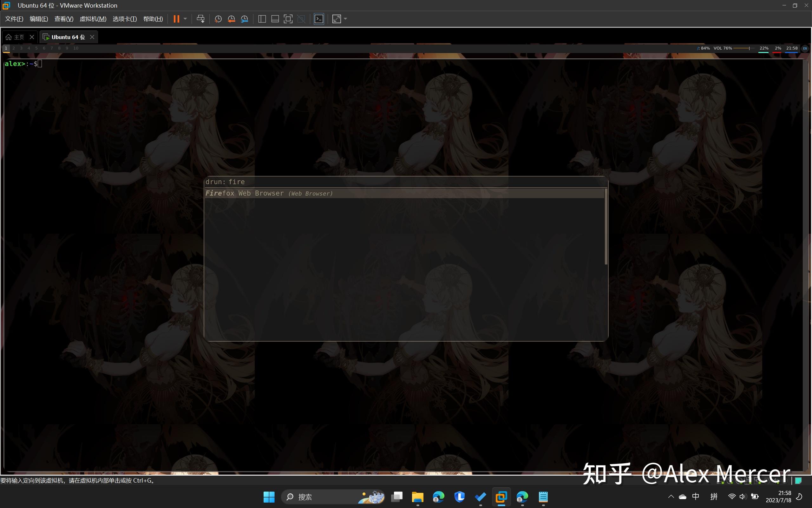Click the terminal prompt alex>:~$
This screenshot has height=508, width=812.
21,63
